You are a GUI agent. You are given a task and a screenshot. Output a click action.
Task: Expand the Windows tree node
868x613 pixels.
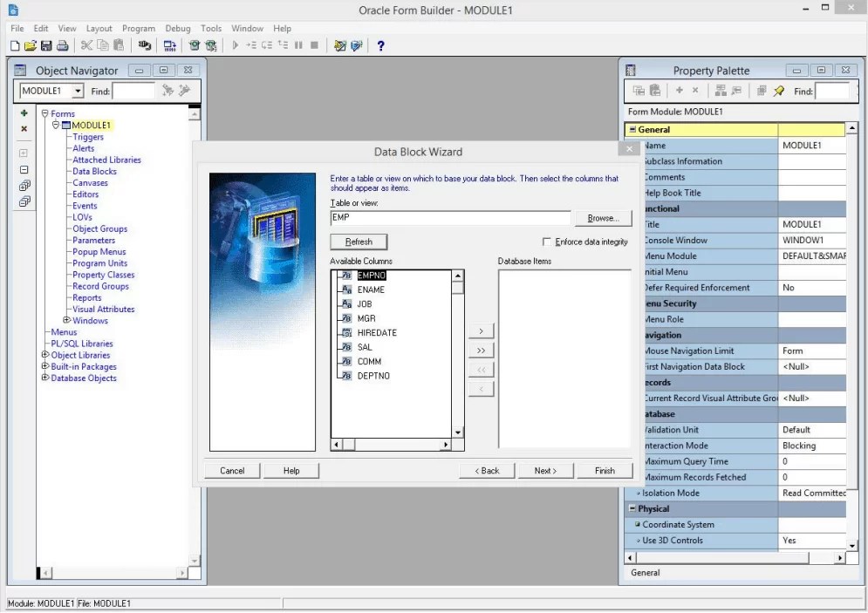(x=66, y=320)
